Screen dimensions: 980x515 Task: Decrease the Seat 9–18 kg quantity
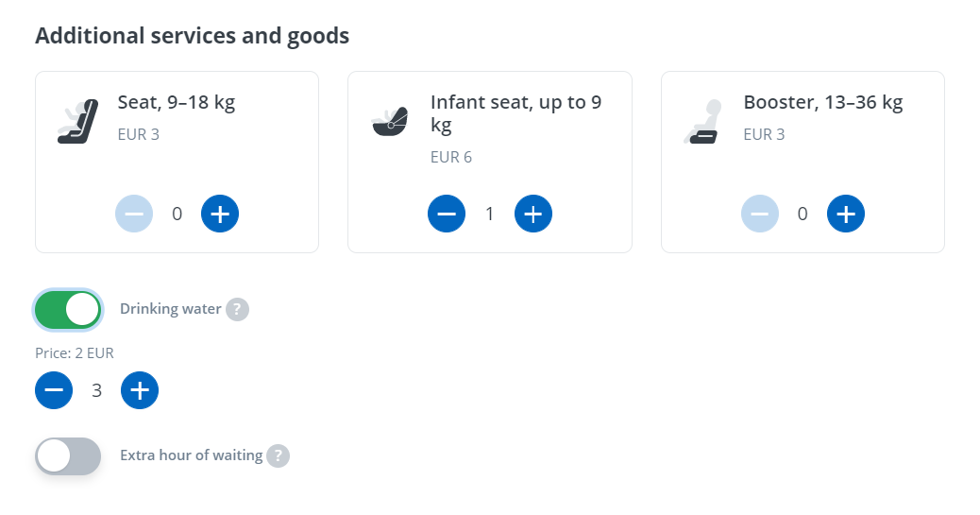(x=134, y=214)
